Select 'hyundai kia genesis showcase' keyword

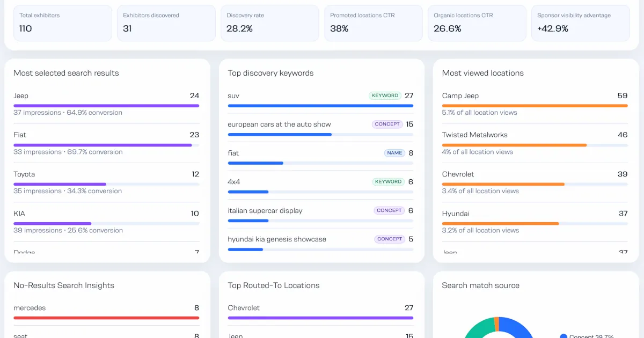click(320, 243)
